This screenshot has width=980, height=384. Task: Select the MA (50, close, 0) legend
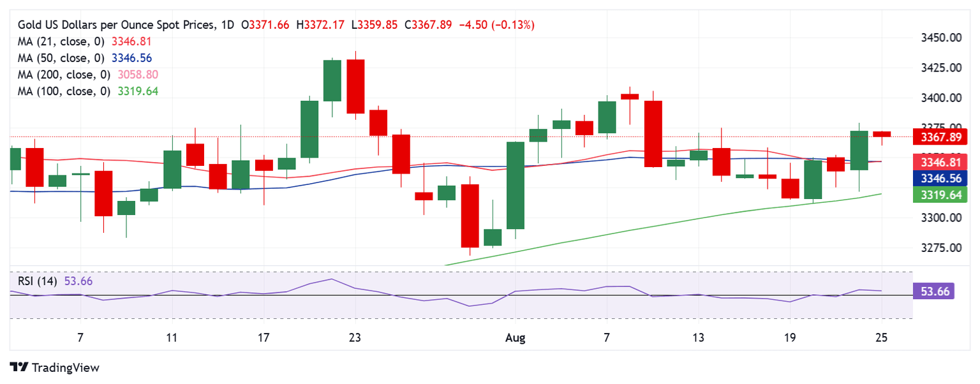pyautogui.click(x=62, y=58)
